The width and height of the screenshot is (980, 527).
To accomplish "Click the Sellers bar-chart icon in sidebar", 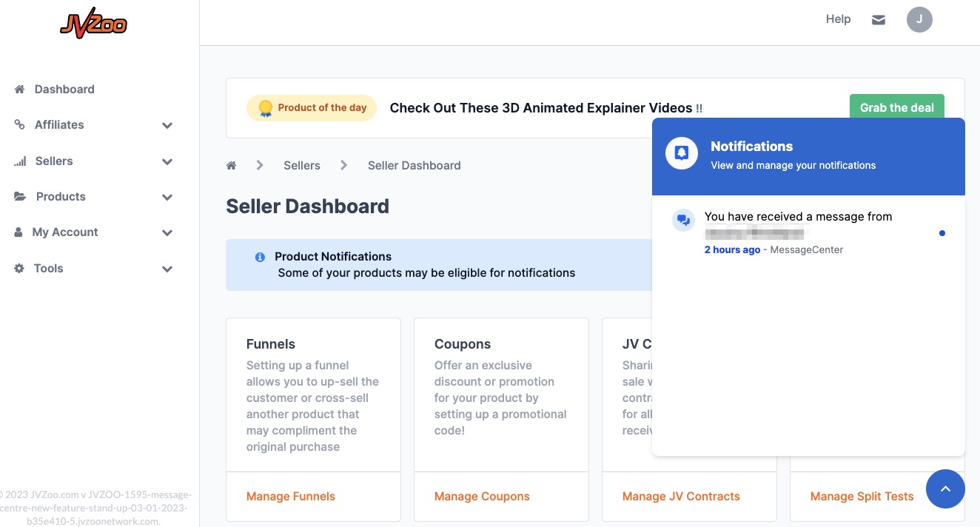I will click(20, 161).
